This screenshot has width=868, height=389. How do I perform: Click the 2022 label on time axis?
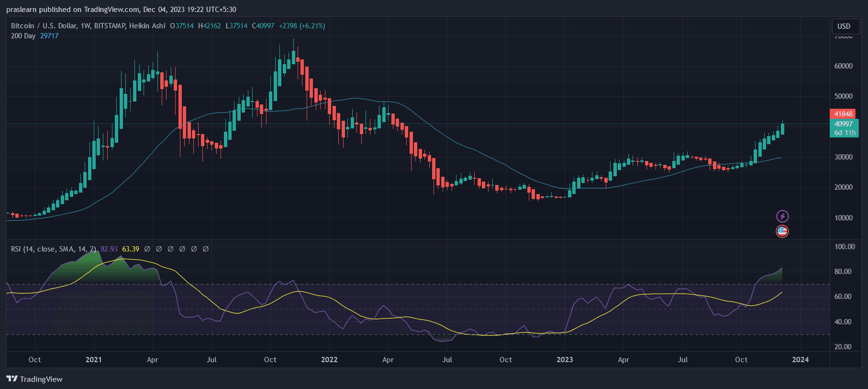[329, 360]
